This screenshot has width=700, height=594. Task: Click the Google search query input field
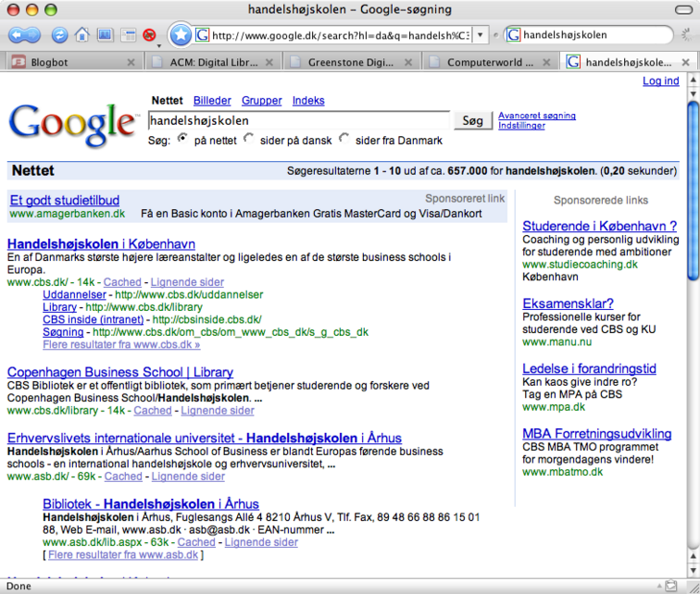[x=298, y=120]
